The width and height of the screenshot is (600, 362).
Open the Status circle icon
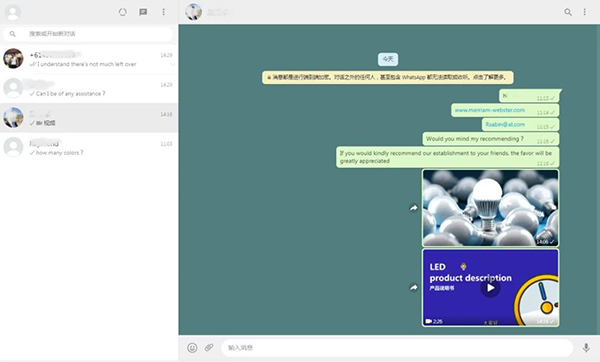coord(122,12)
